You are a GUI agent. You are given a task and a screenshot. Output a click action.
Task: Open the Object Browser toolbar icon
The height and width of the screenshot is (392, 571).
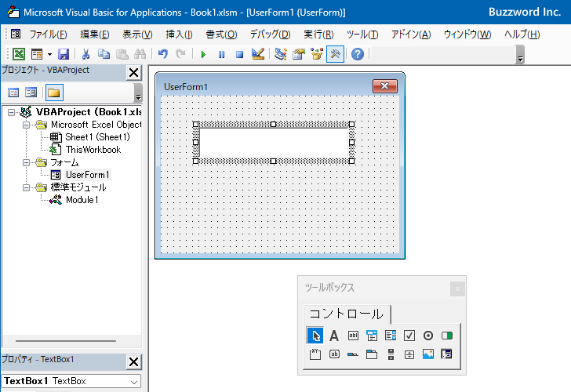coord(317,54)
